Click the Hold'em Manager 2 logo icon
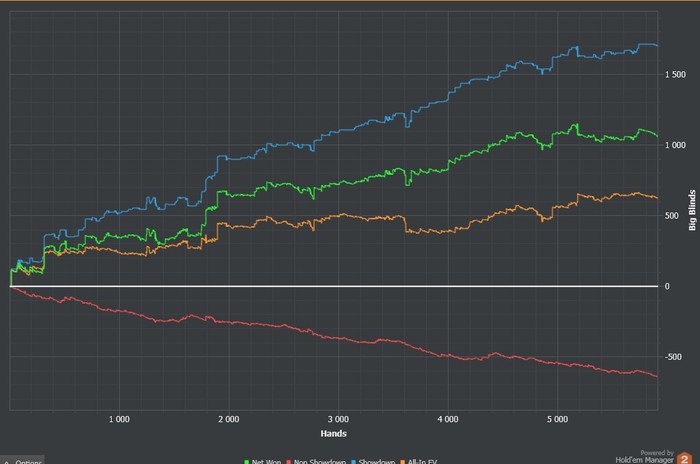This screenshot has height=464, width=700. click(684, 458)
